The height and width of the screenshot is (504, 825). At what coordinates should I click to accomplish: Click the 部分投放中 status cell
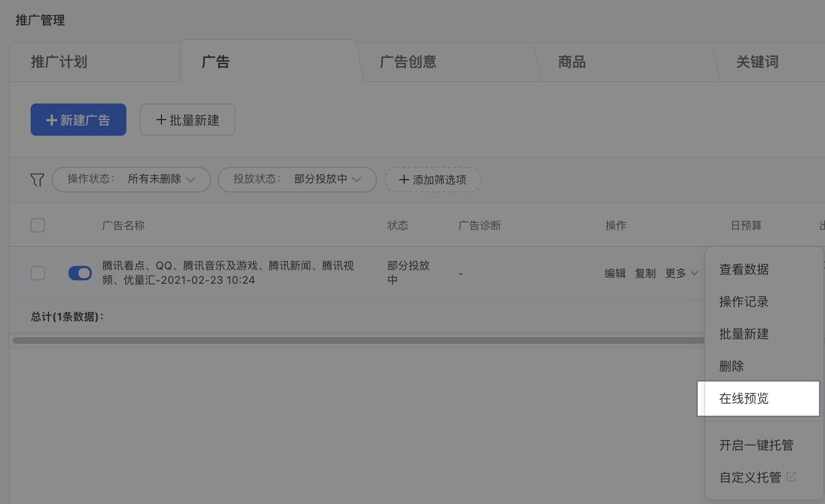click(409, 273)
